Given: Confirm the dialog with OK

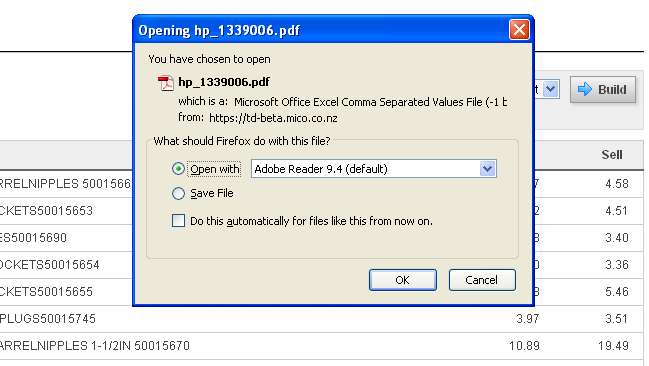Looking at the screenshot, I should (x=403, y=280).
